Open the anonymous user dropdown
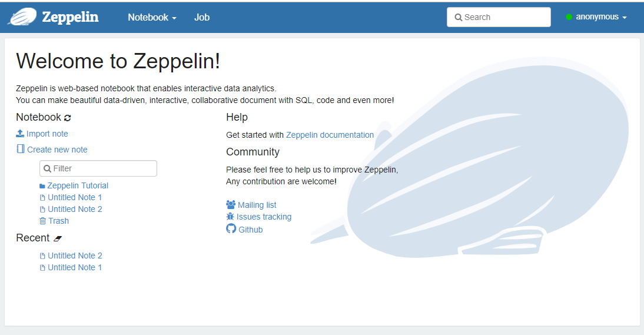 (x=601, y=17)
